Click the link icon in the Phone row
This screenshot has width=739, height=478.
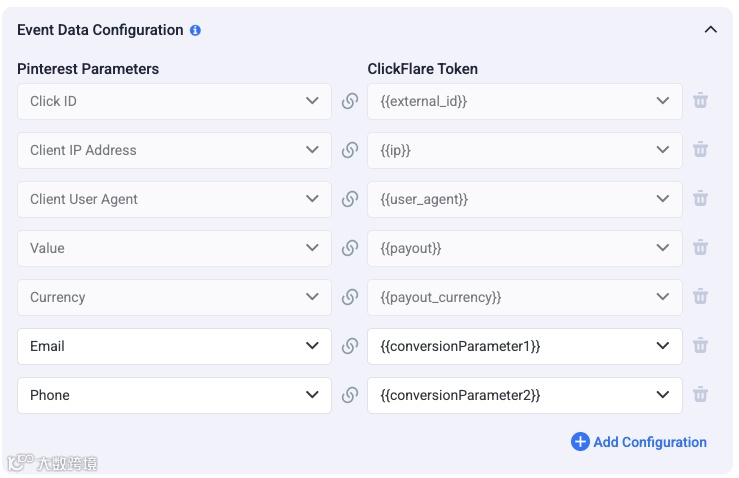(350, 395)
